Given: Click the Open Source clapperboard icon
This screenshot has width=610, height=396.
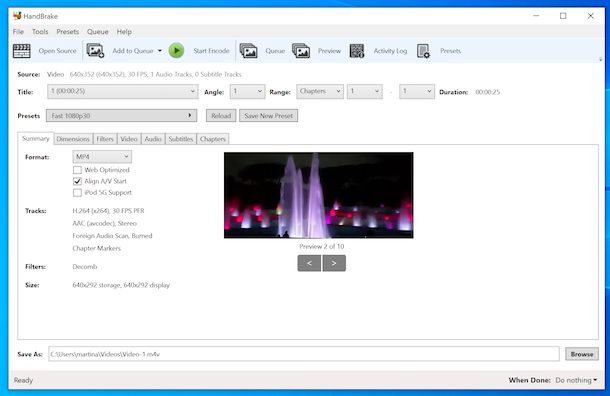Looking at the screenshot, I should tap(21, 51).
